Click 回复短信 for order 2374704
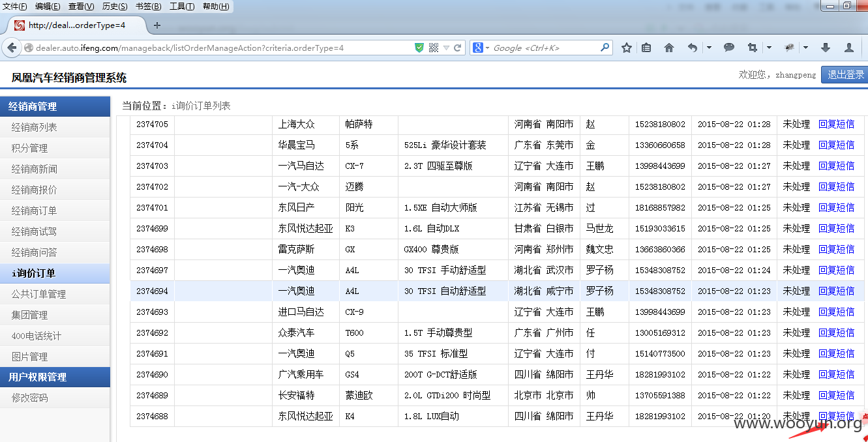The width and height of the screenshot is (868, 442). tap(836, 145)
